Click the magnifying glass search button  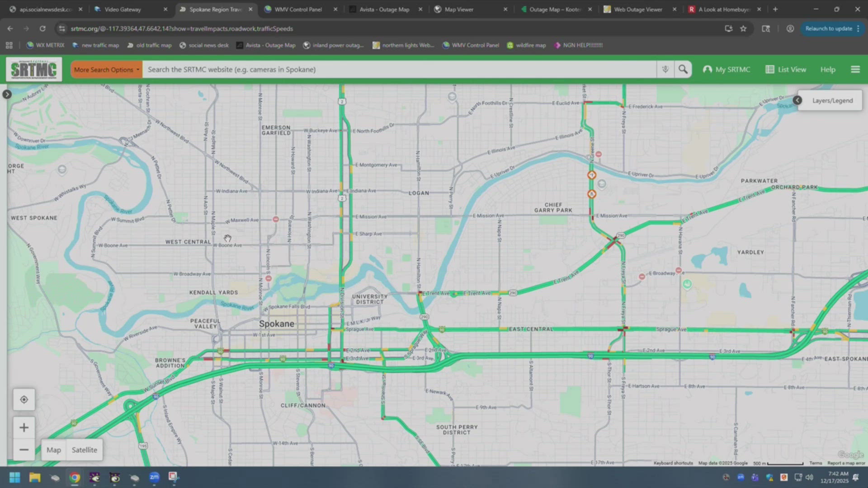pyautogui.click(x=683, y=70)
